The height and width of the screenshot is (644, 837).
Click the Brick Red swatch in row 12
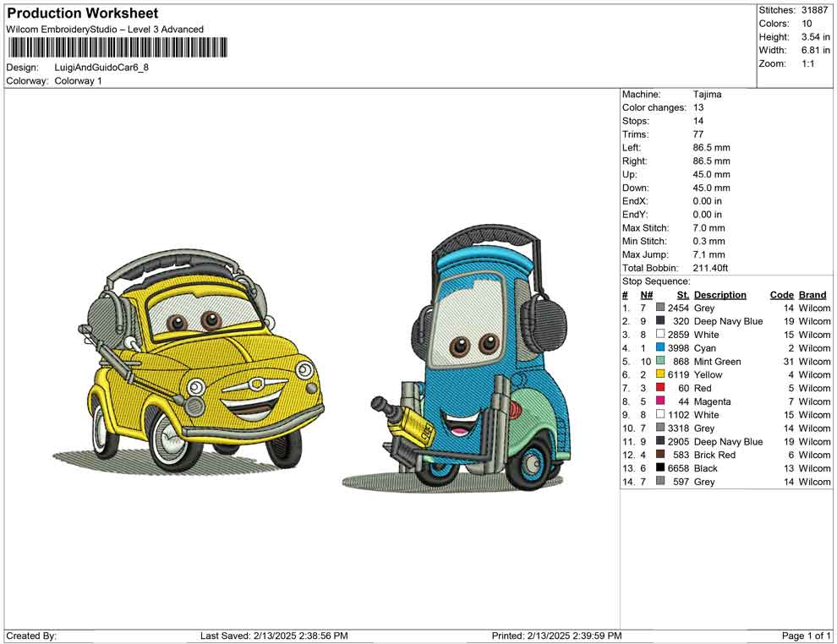(660, 454)
